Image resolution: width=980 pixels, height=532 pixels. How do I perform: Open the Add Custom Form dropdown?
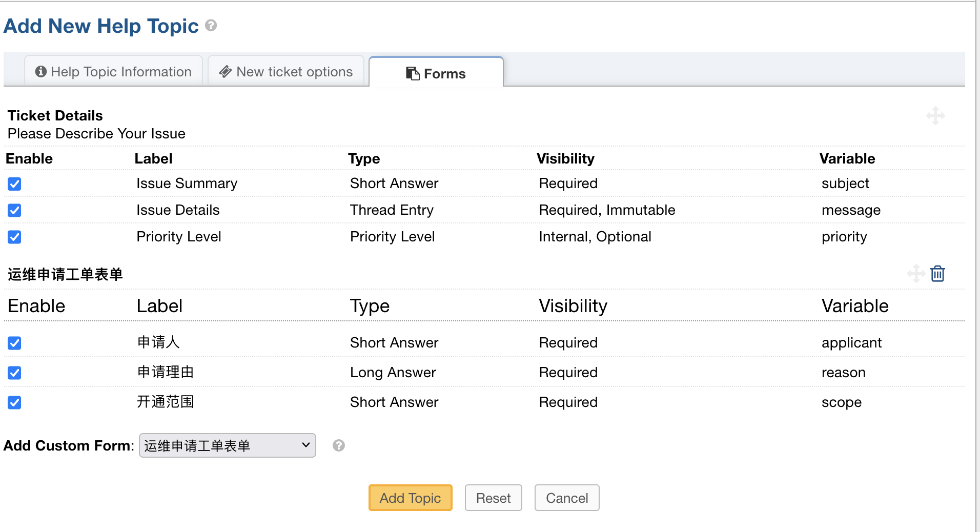pyautogui.click(x=227, y=445)
